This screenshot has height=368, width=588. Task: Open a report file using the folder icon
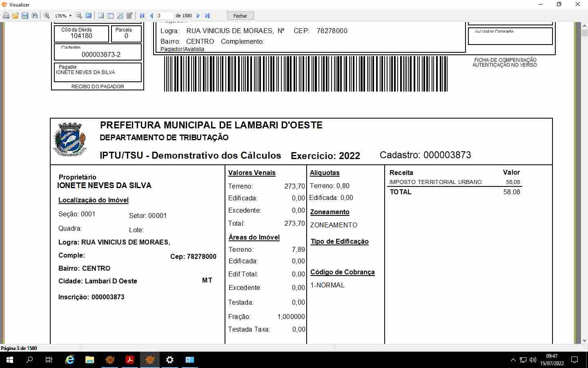pyautogui.click(x=16, y=16)
